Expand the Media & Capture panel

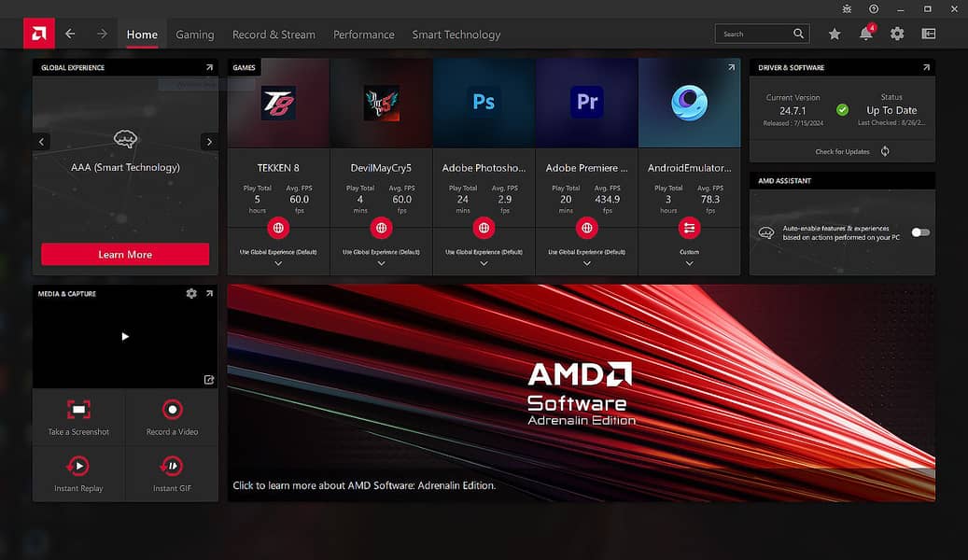(x=209, y=294)
